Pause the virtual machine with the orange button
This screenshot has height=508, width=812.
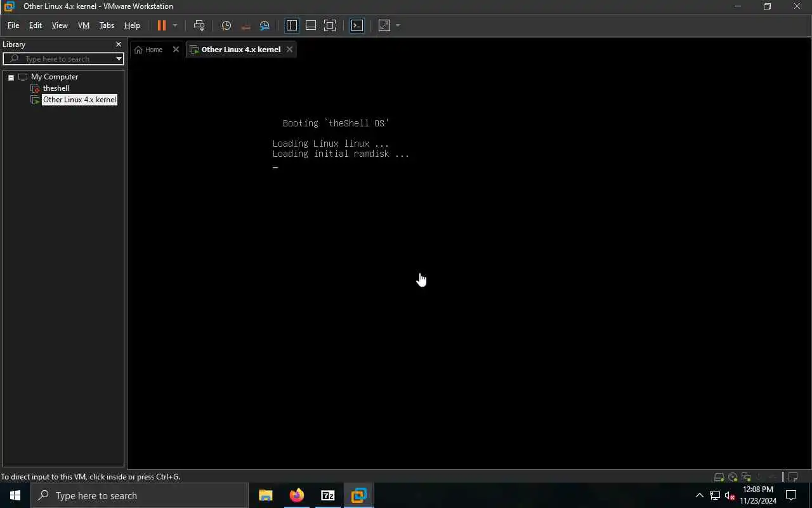[x=161, y=25]
